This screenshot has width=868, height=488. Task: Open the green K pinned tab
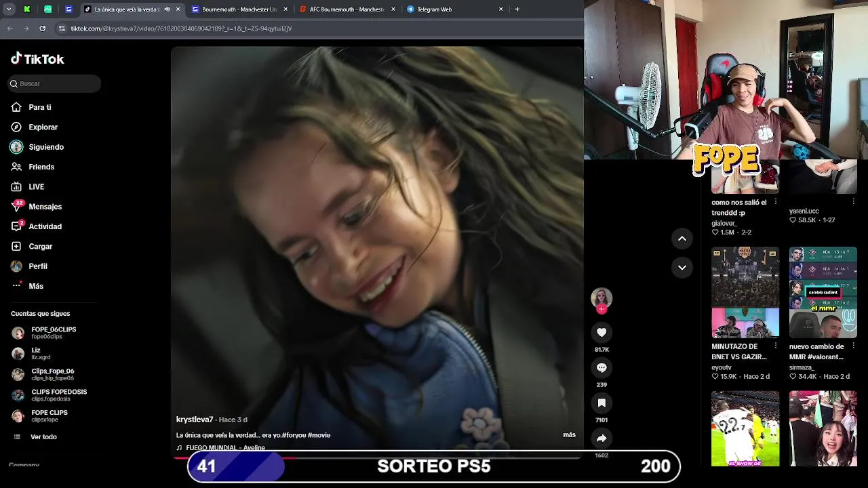click(27, 9)
